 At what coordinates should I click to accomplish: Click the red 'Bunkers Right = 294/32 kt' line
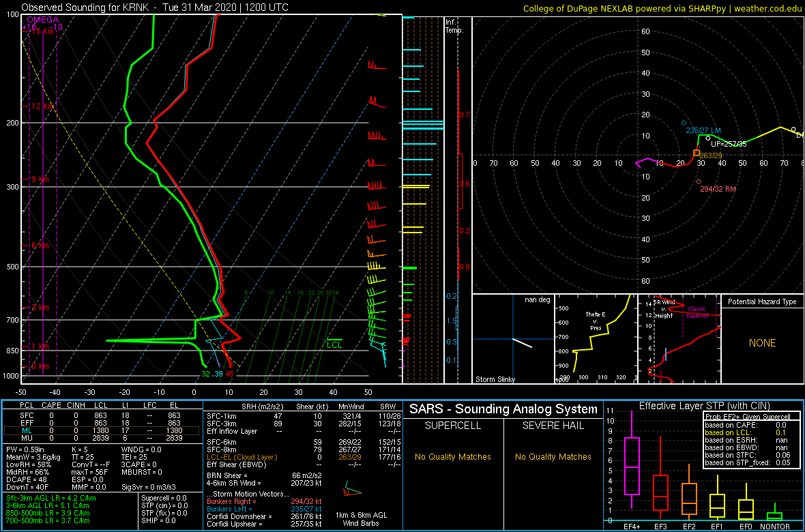(264, 501)
